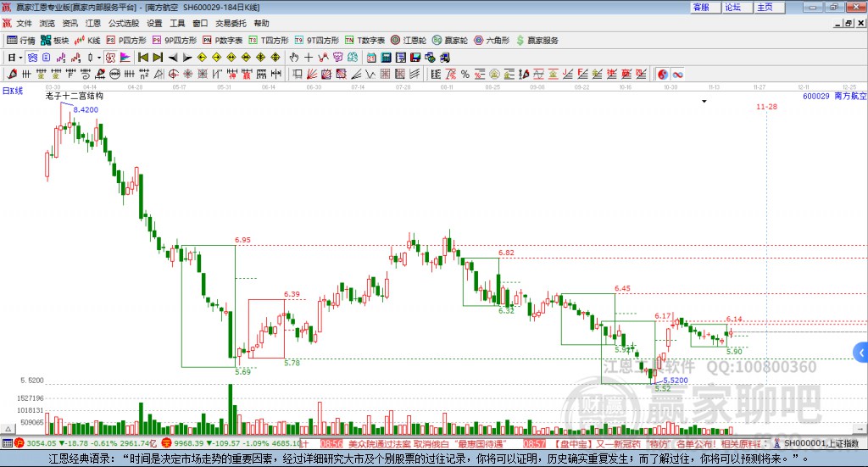Click the yellow diamond right-arrow icon
This screenshot has height=467, width=868.
coord(216,58)
